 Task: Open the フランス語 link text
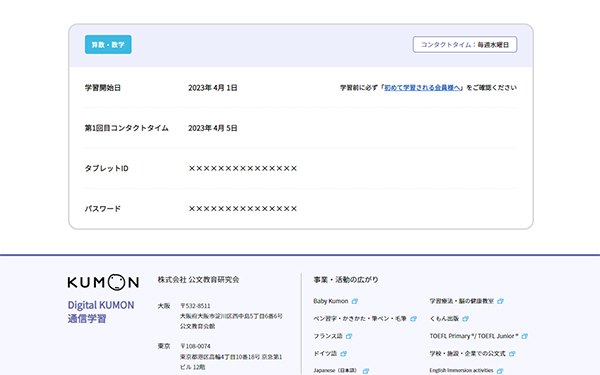[328, 336]
